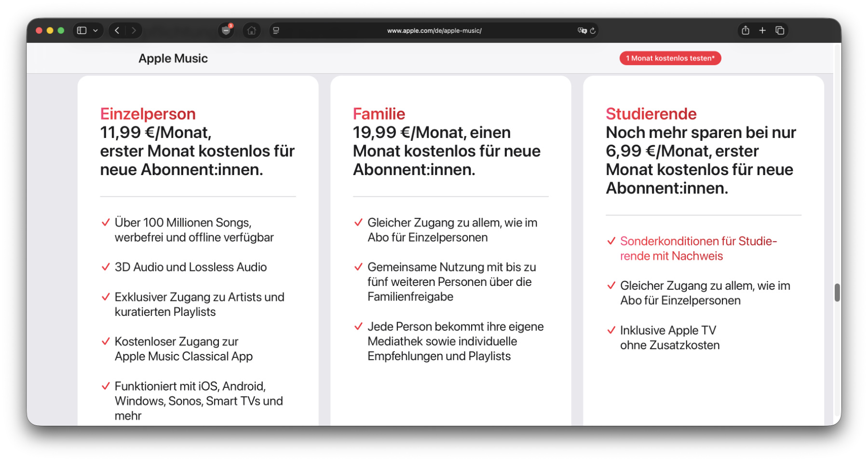Go forward with the forward arrow
The height and width of the screenshot is (461, 868).
tap(134, 30)
